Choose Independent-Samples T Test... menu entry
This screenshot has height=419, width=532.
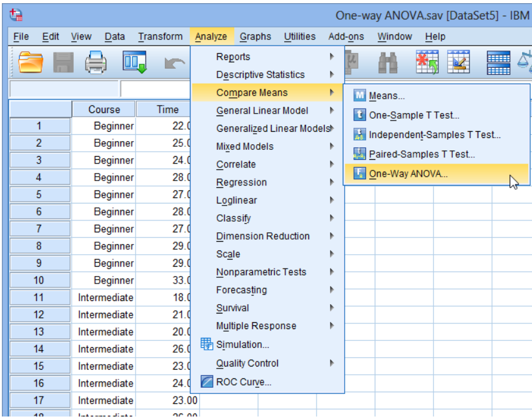(x=436, y=135)
